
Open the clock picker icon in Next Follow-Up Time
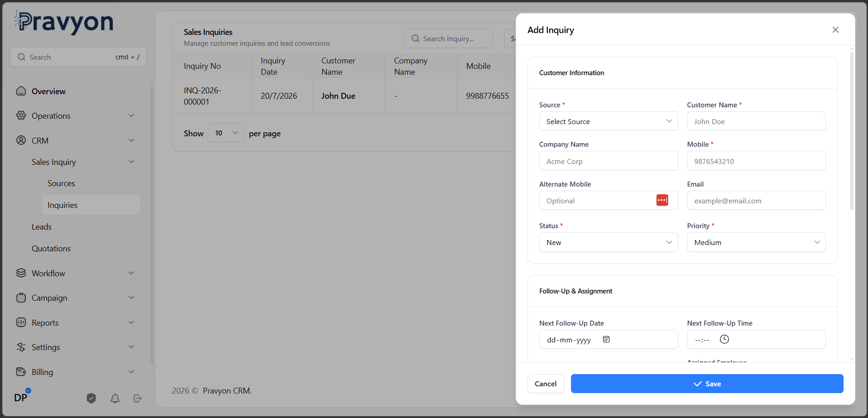point(724,339)
